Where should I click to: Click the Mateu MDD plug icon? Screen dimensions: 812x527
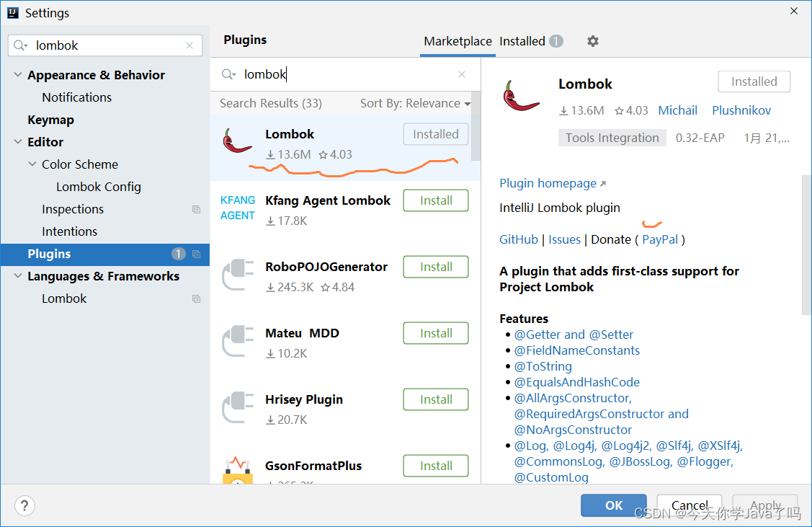(238, 341)
